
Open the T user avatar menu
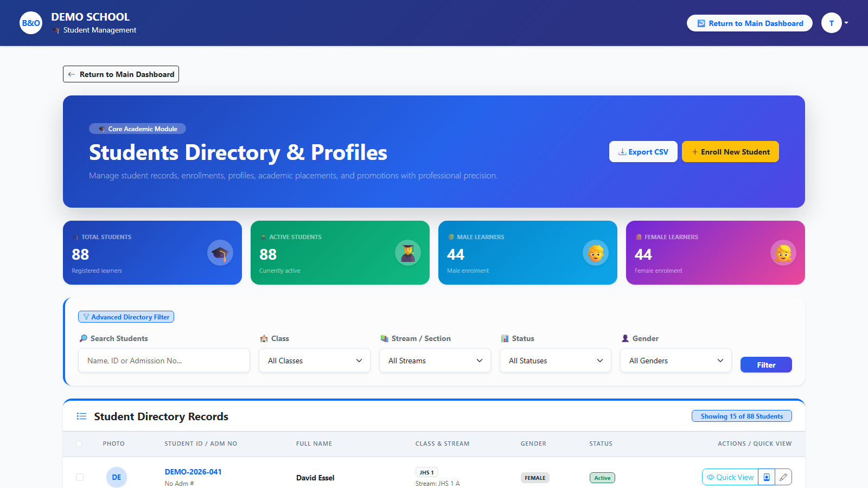(834, 23)
